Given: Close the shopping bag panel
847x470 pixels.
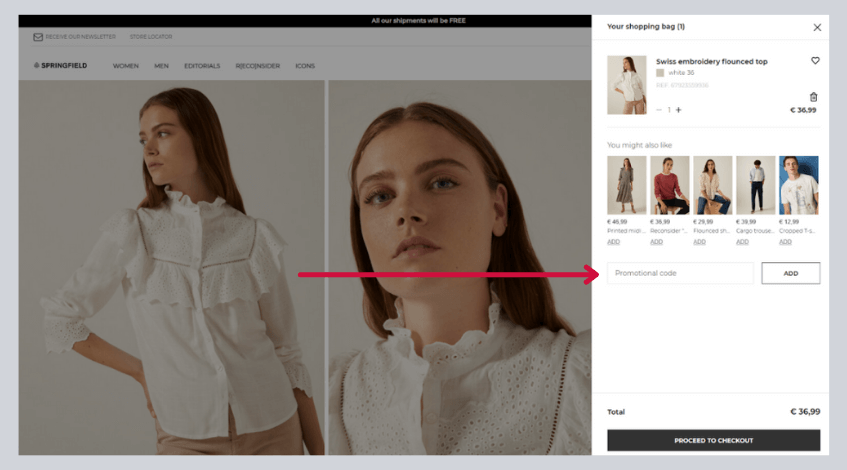Looking at the screenshot, I should tap(817, 28).
